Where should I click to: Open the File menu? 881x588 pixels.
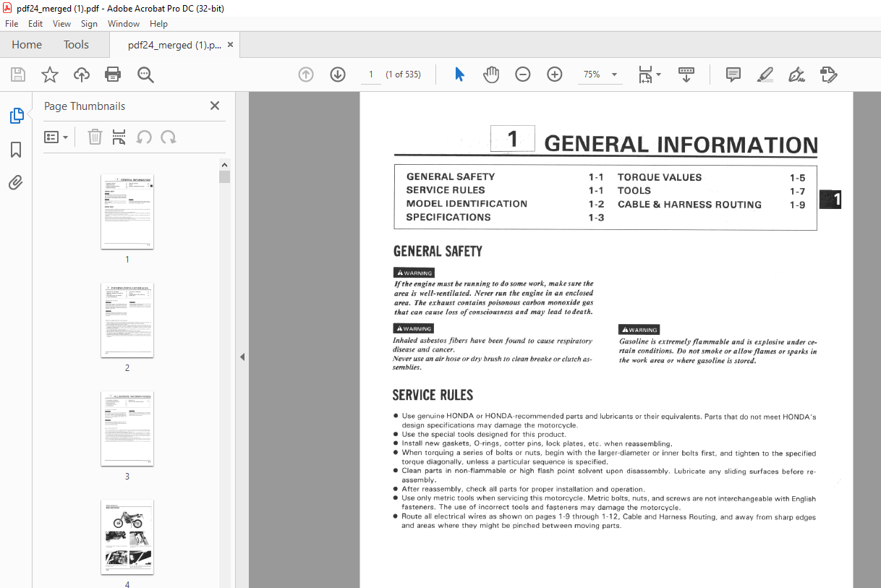[12, 24]
